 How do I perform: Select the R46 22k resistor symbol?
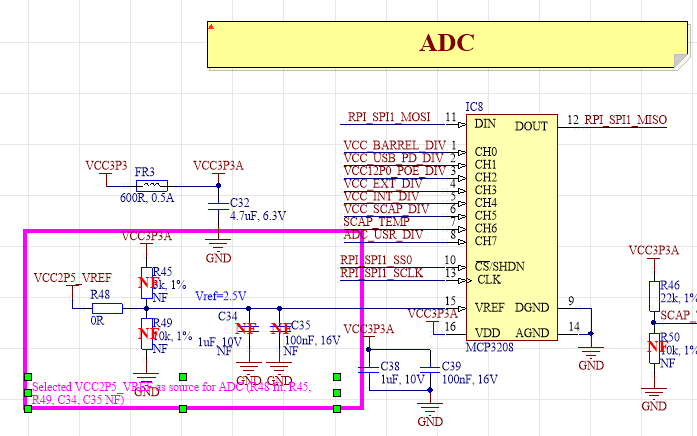(x=653, y=295)
